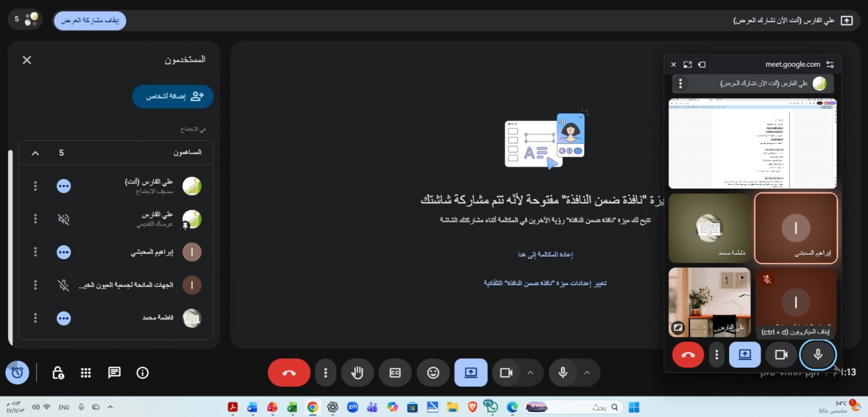This screenshot has width=868, height=417.
Task: Expand video settings arrow beside camera
Action: (x=530, y=373)
